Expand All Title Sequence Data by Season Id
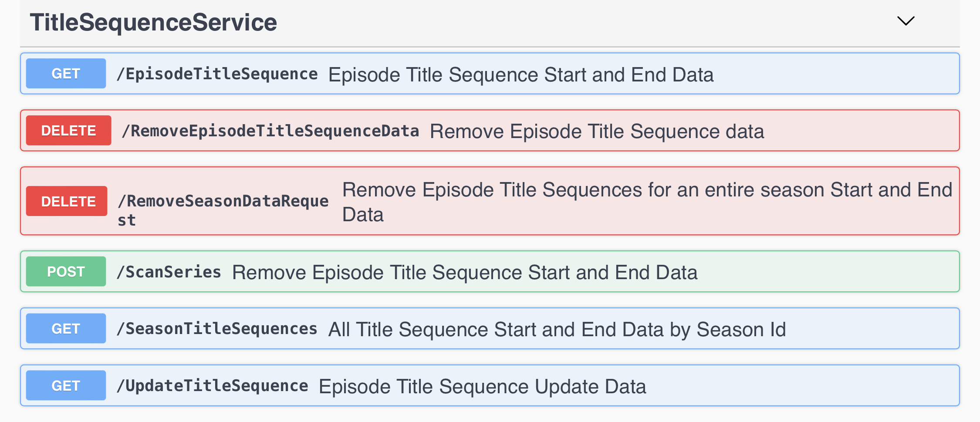This screenshot has width=980, height=422. click(557, 330)
